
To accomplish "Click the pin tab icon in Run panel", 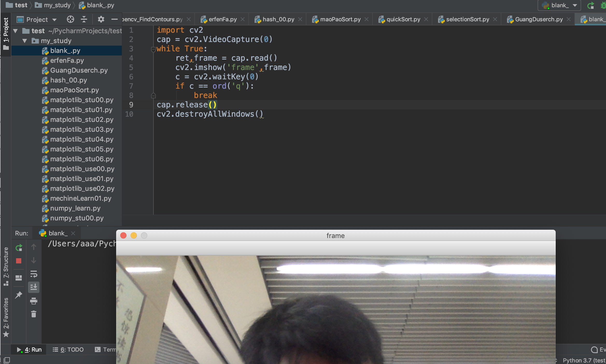I will [19, 295].
